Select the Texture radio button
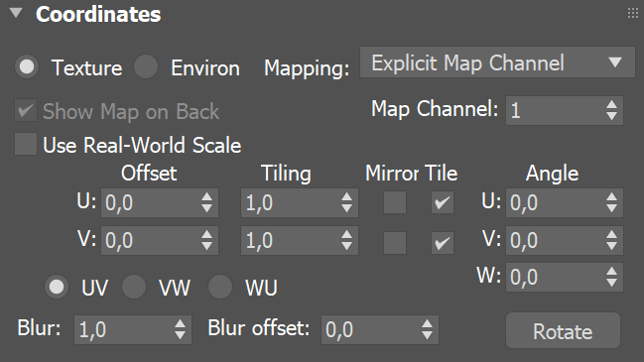 [x=27, y=66]
